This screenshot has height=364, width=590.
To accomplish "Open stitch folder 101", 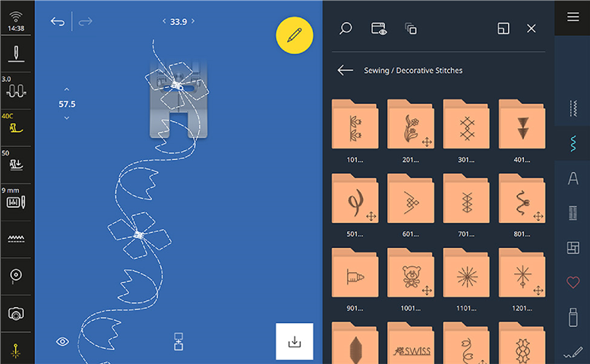I will point(355,124).
